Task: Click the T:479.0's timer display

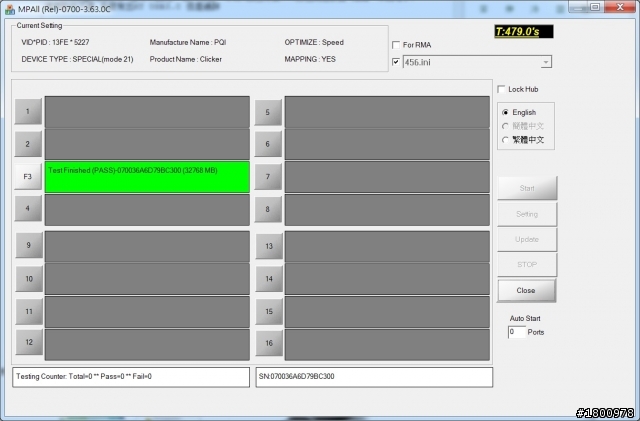Action: tap(524, 32)
